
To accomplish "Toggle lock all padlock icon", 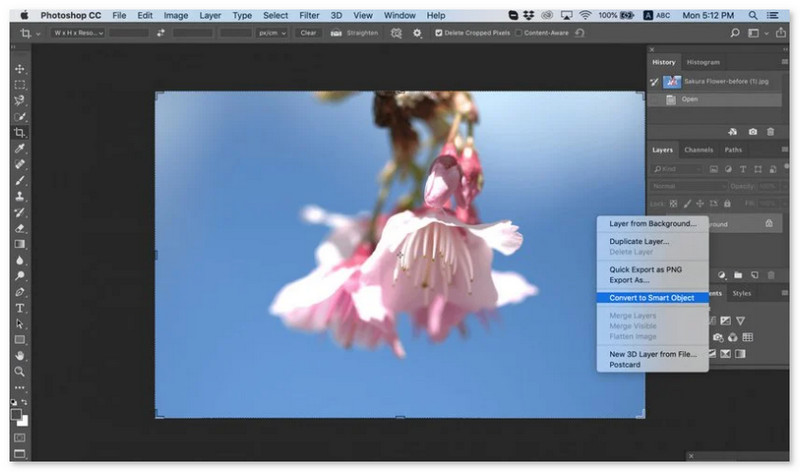I will pos(727,204).
